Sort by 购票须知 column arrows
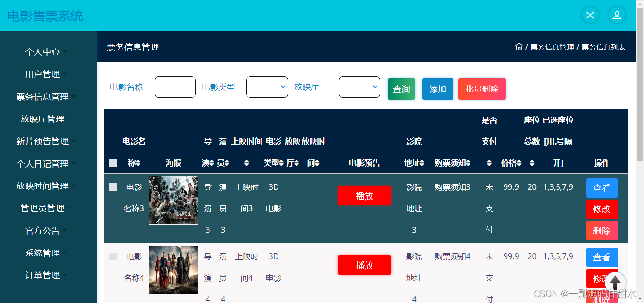Viewport: 644px width, 303px height. click(x=468, y=163)
